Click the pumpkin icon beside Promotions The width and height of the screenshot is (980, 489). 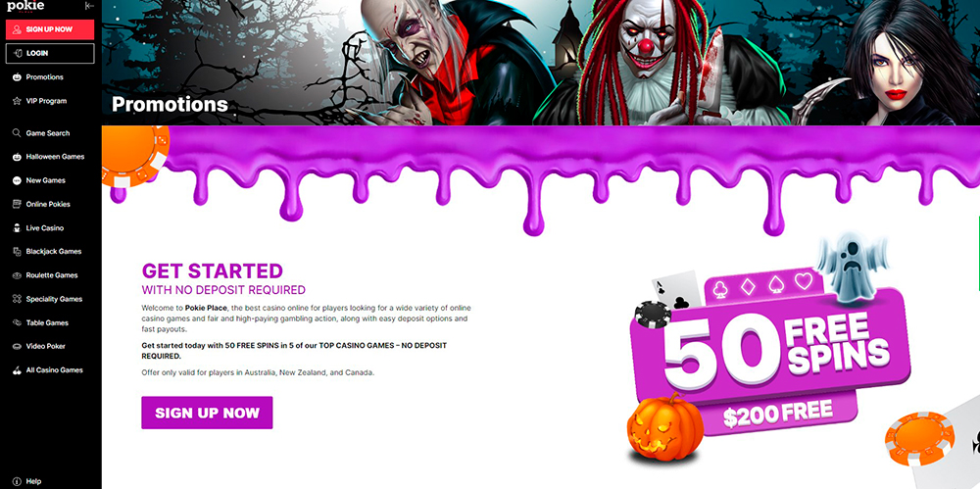click(17, 76)
